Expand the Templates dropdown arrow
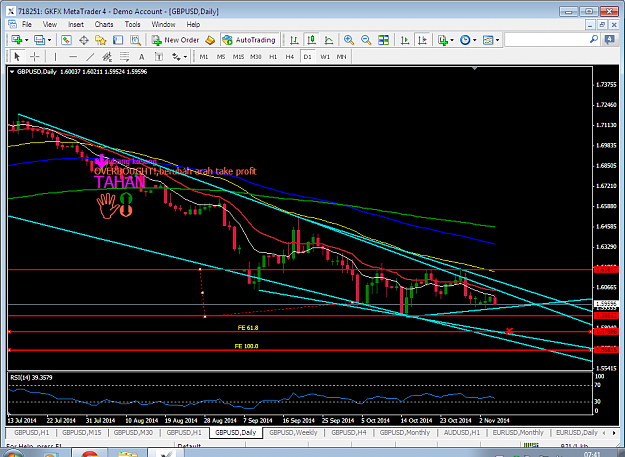Image resolution: width=625 pixels, height=457 pixels. (x=497, y=40)
